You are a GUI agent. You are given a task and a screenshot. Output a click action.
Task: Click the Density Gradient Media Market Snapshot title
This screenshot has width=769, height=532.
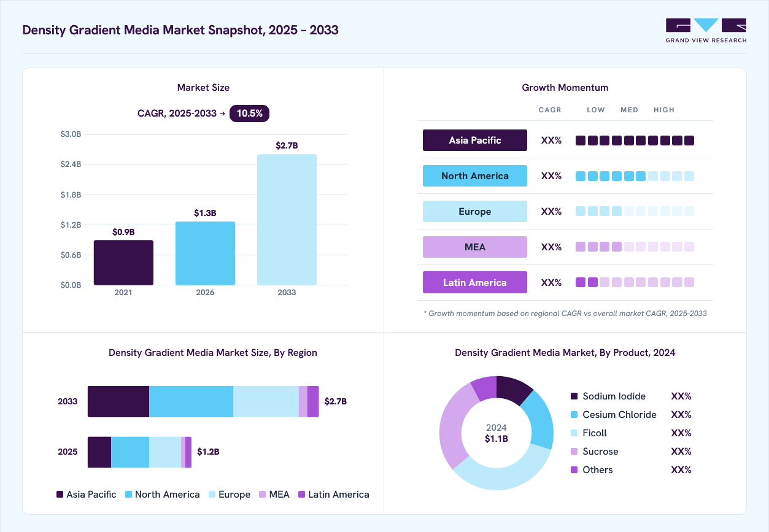pos(180,30)
